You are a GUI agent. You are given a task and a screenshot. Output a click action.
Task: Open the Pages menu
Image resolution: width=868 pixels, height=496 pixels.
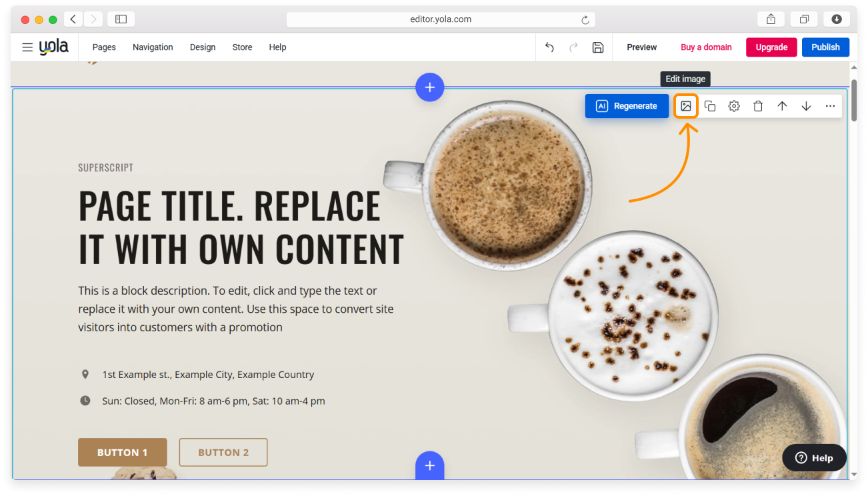pos(104,47)
